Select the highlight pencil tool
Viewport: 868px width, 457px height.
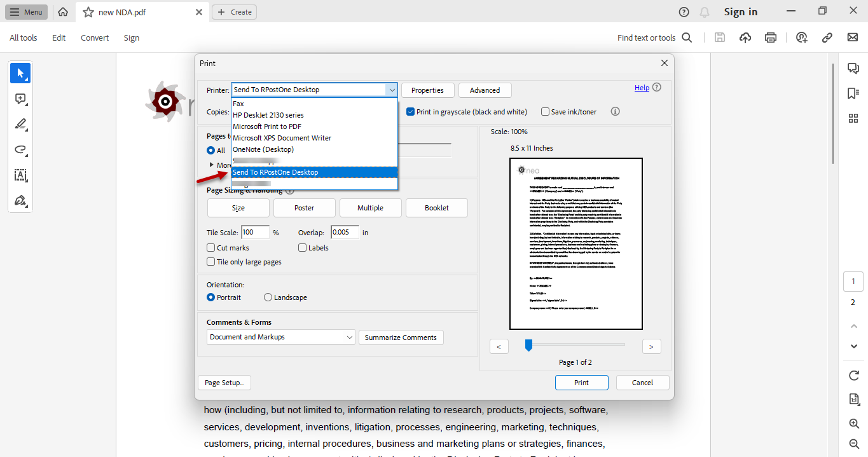[x=20, y=125]
